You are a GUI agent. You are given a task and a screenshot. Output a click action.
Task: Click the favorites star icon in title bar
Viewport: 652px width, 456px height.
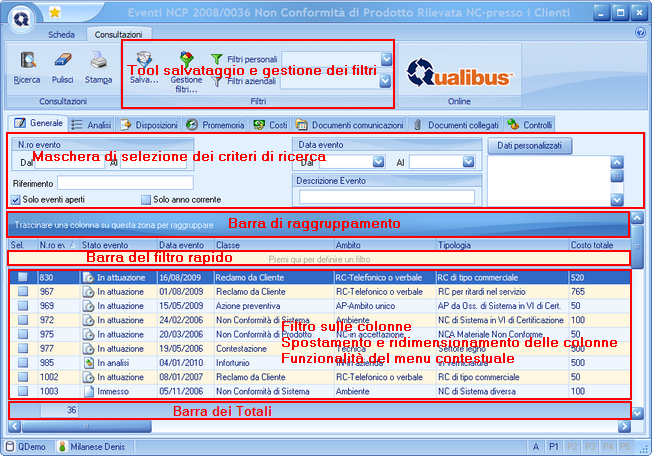54,12
